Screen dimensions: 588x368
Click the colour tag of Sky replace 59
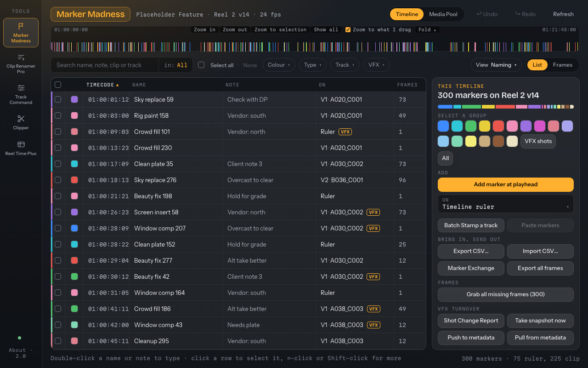[74, 99]
